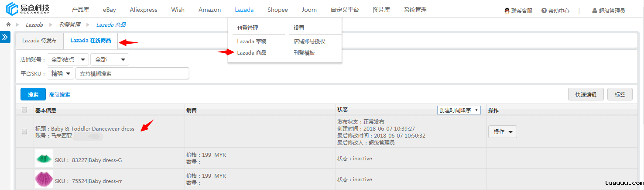Switch to the Lazada 待发布 tab

pos(39,41)
